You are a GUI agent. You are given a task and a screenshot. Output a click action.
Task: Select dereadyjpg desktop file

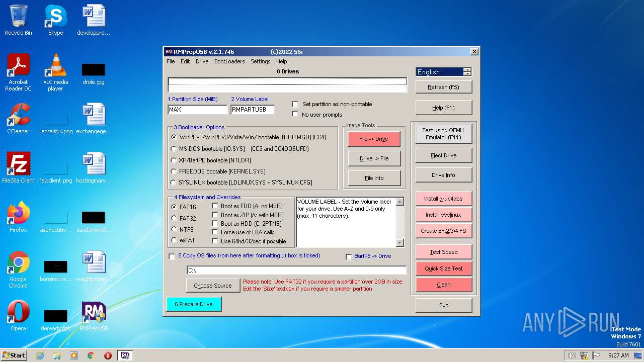pos(56,319)
